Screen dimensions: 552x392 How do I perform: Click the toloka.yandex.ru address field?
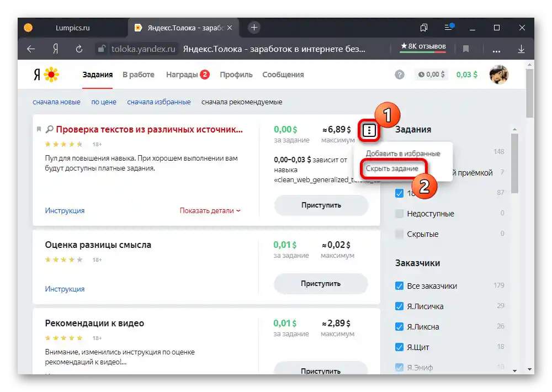click(x=144, y=49)
